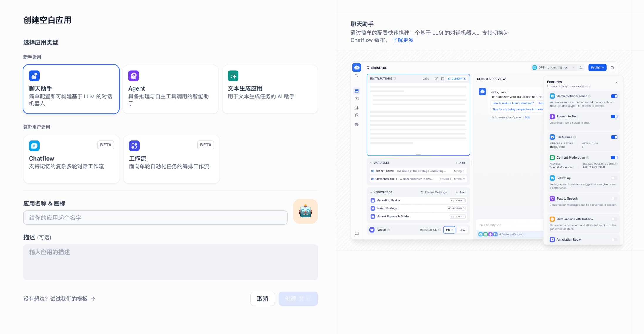Screen dimensions: 644x334
Task: Select the 聊天助手 app type card
Action: tap(71, 89)
